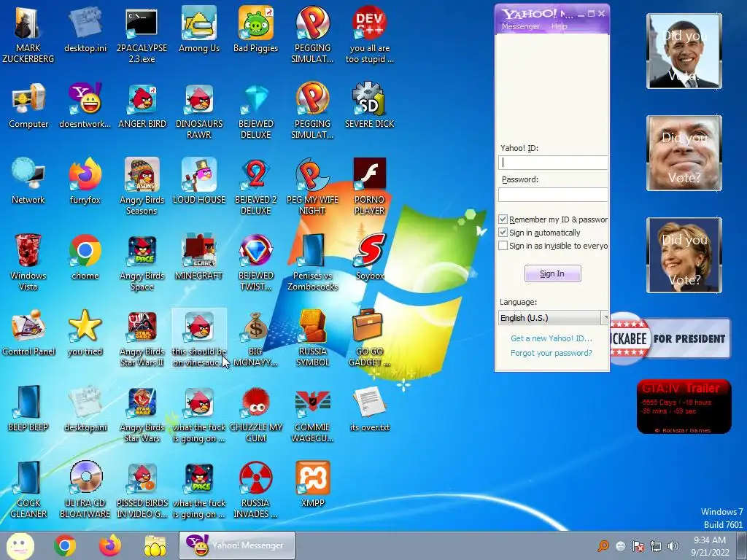
Task: Uncheck Sign in automatically
Action: [x=503, y=233]
